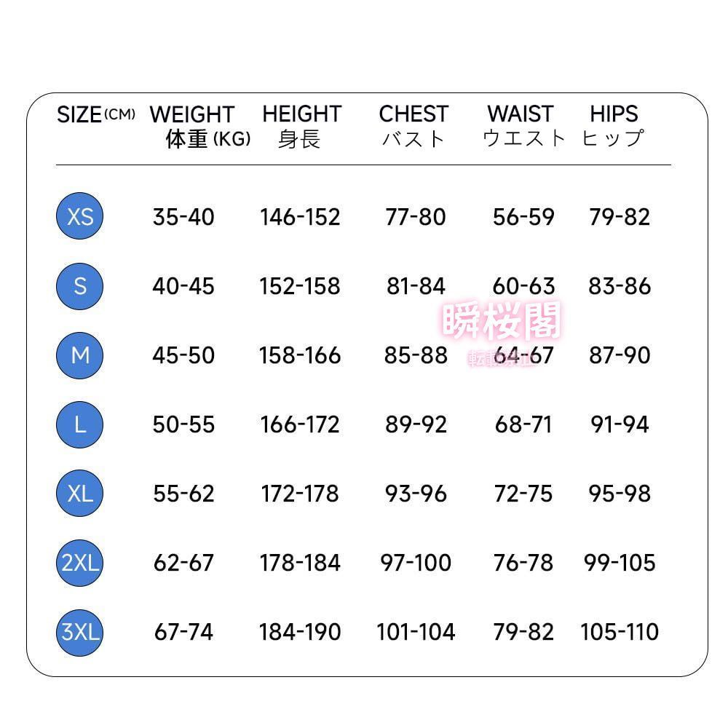728x728 pixels.
Task: Click the 2XL size circle
Action: [80, 562]
